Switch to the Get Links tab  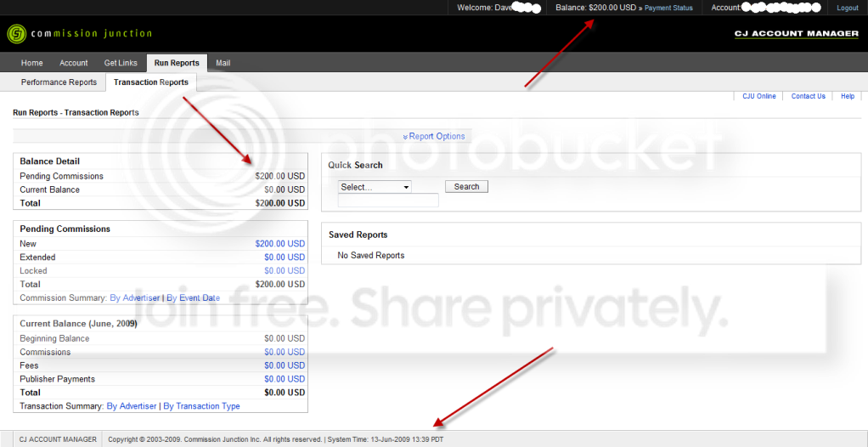pos(121,63)
